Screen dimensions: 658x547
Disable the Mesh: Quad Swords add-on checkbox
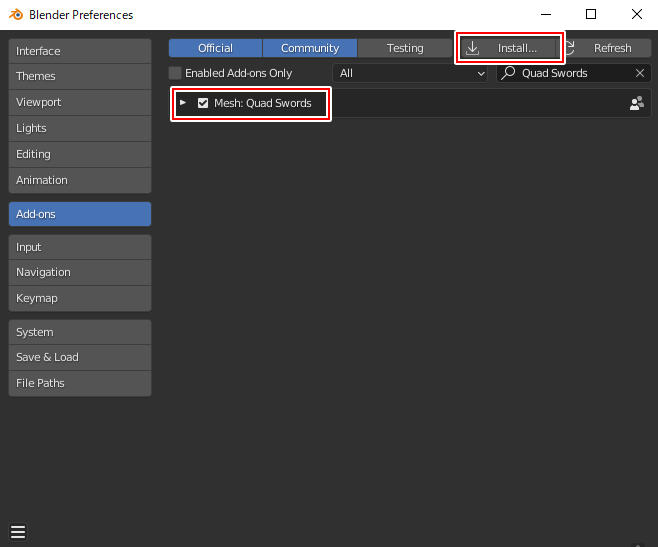203,103
